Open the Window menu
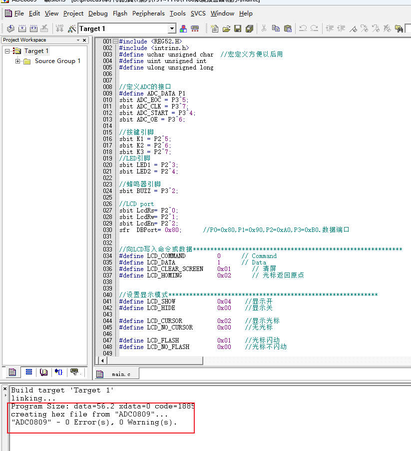 222,13
